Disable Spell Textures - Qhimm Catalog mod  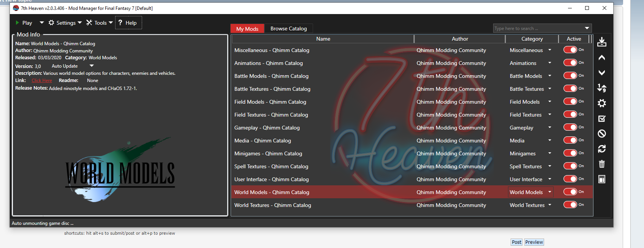coord(570,166)
